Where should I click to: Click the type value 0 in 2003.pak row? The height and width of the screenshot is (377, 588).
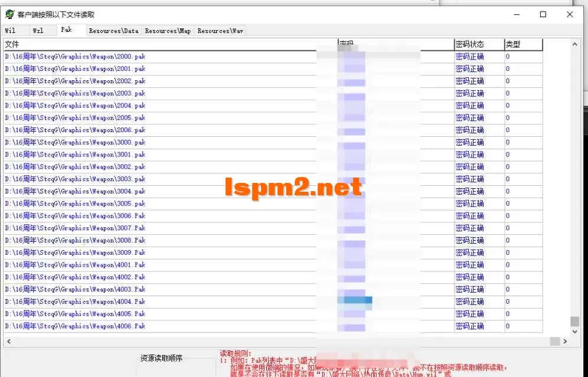[508, 93]
